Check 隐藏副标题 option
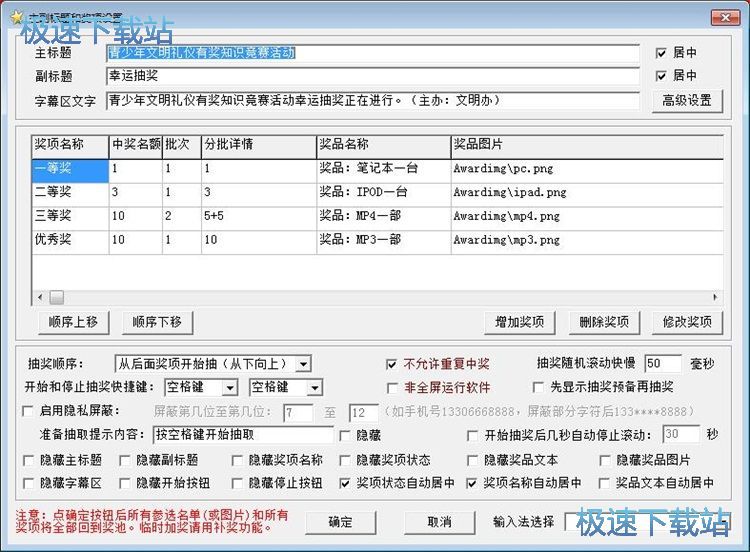Image resolution: width=750 pixels, height=552 pixels. [124, 461]
